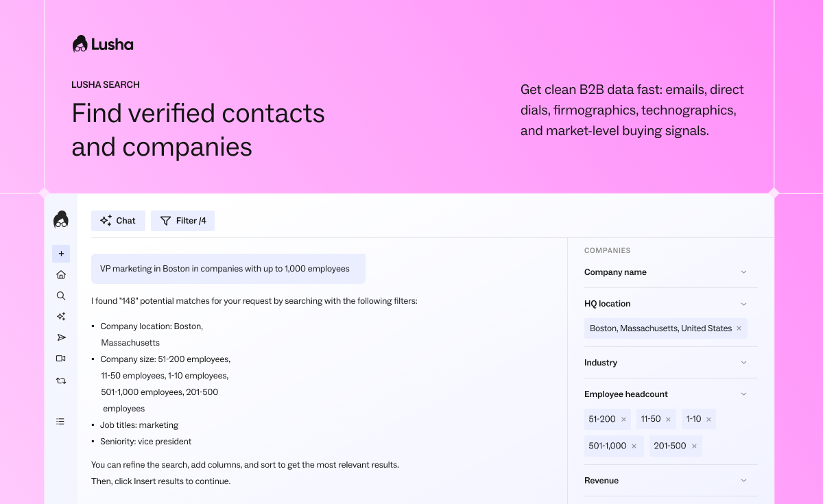Viewport: 823px width, 504px height.
Task: Remove the Boston, Massachusetts location chip
Action: tap(739, 328)
